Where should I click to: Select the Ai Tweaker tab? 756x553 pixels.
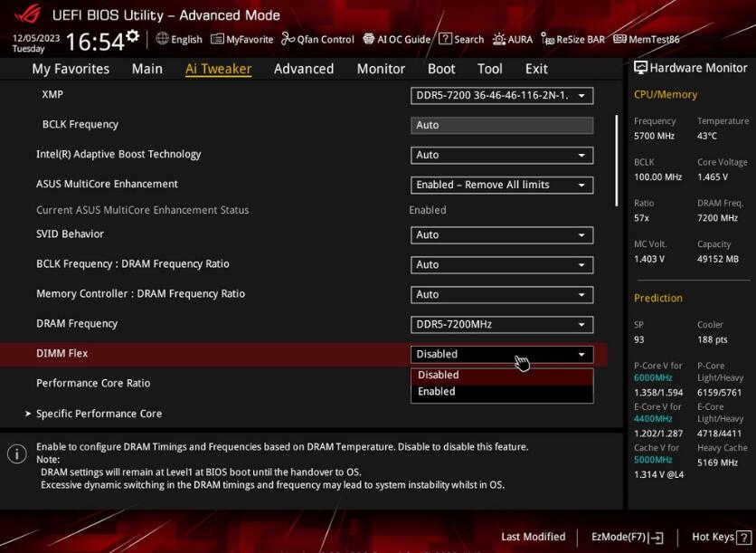coord(219,69)
